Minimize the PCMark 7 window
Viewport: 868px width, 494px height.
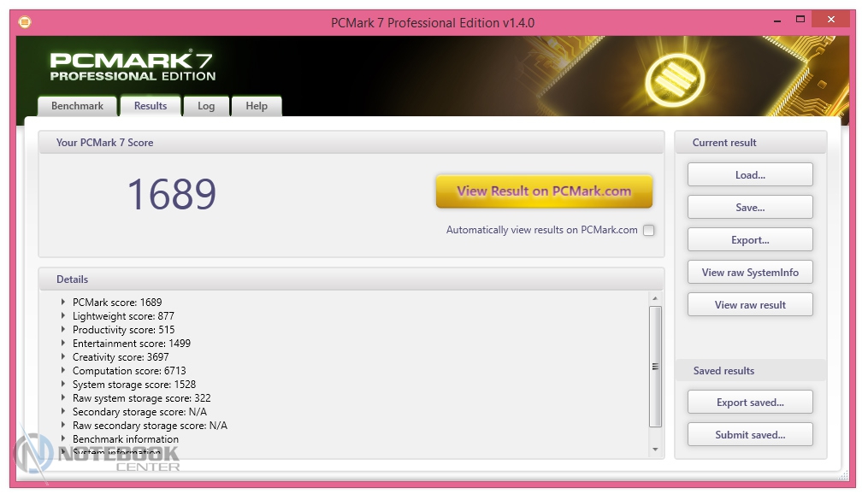click(x=777, y=20)
